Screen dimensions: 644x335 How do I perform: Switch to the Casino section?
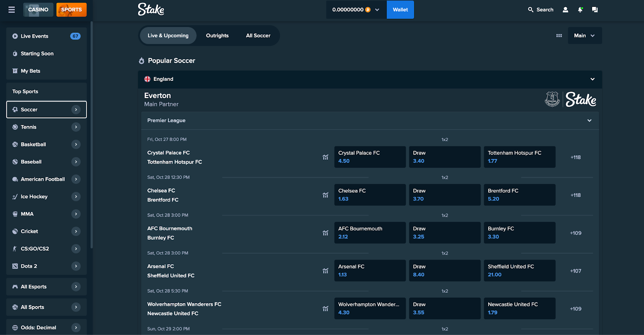38,10
